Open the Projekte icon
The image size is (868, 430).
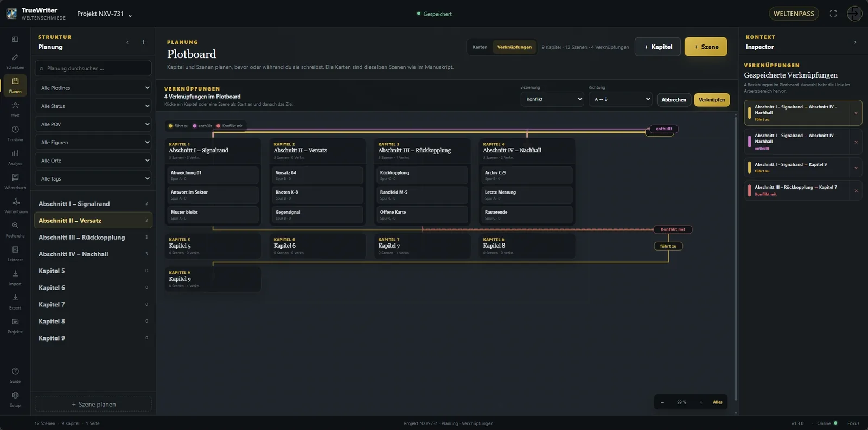pos(15,325)
